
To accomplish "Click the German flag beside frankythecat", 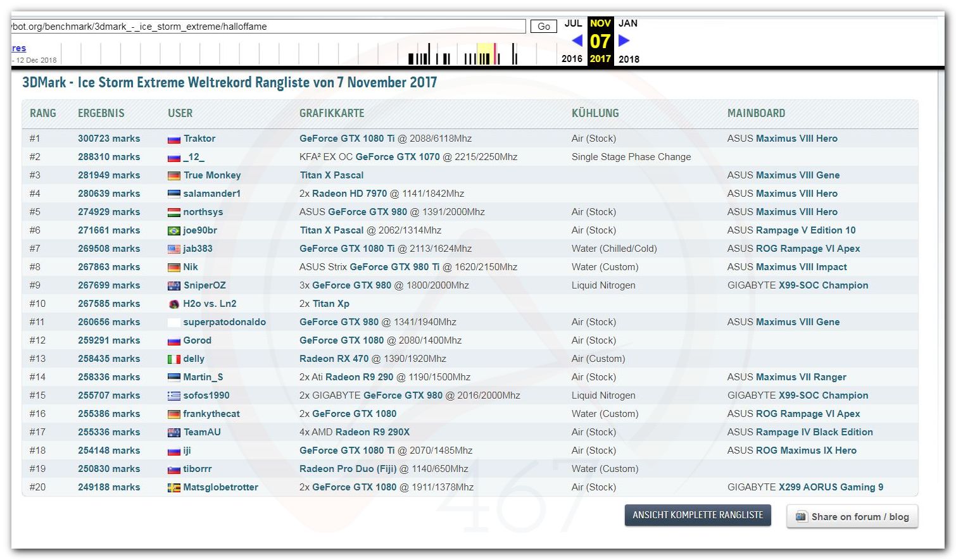I will coord(174,414).
